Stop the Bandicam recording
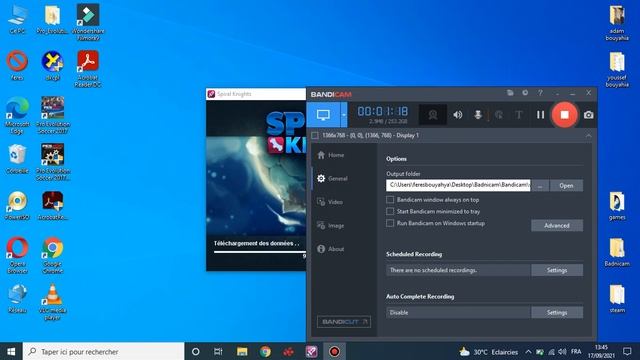This screenshot has height=360, width=640. click(564, 115)
